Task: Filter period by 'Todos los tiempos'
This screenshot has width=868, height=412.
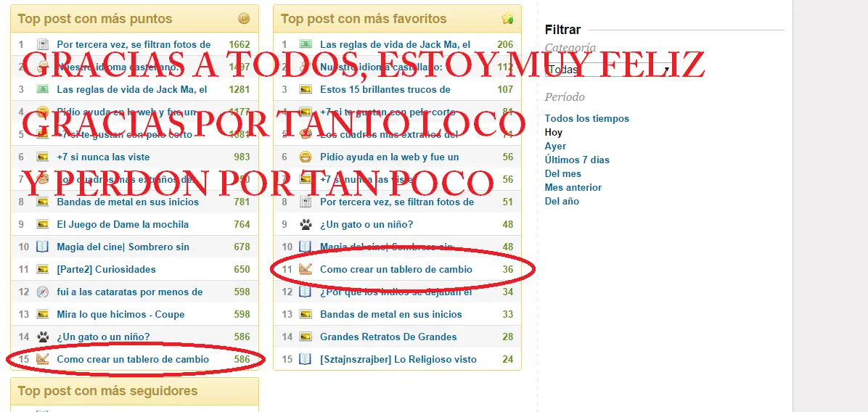Action: (587, 118)
